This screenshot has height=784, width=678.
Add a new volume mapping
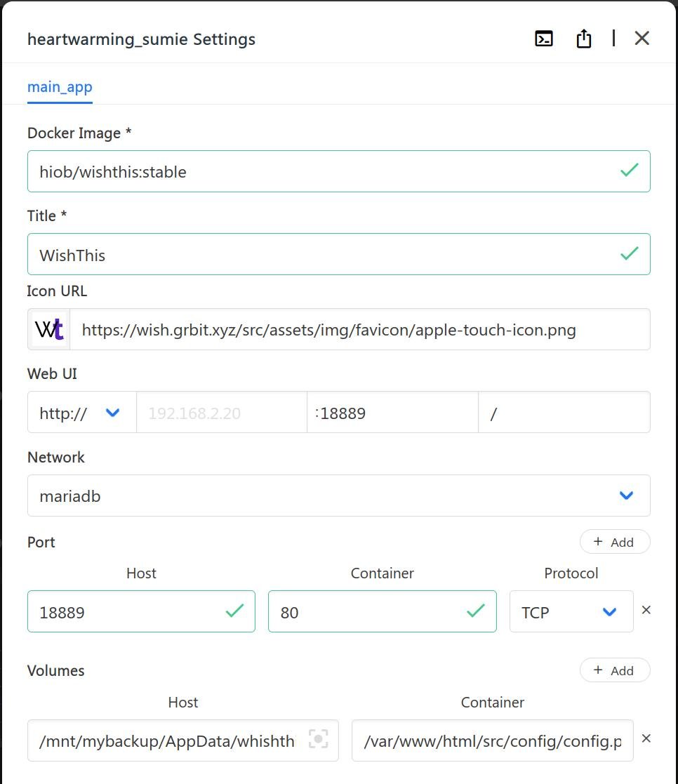[614, 670]
